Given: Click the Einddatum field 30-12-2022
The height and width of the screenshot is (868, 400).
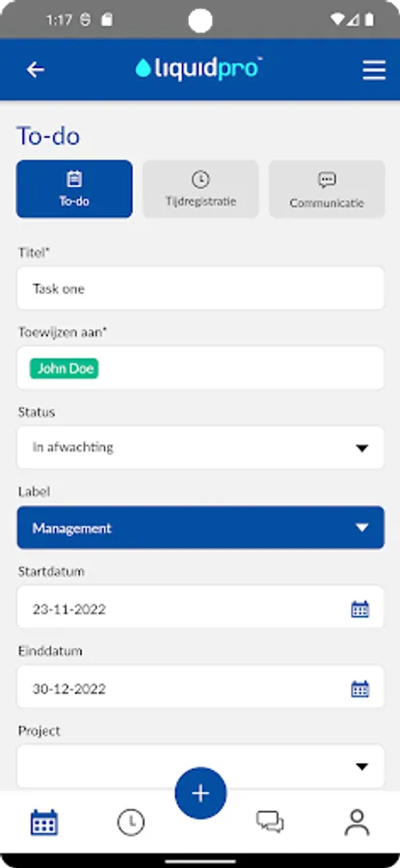Looking at the screenshot, I should click(200, 687).
